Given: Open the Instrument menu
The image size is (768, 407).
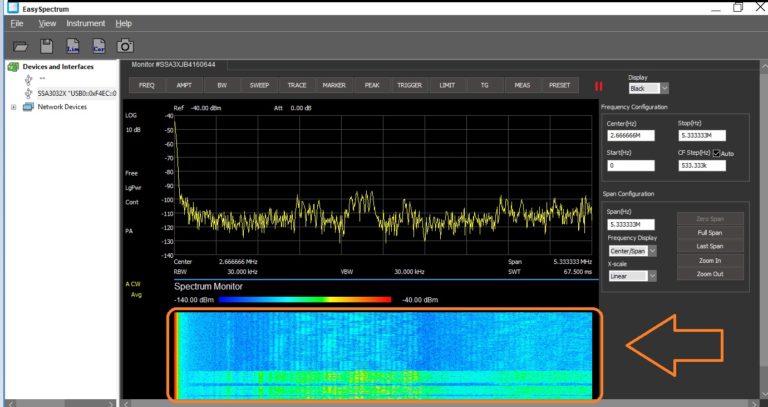Looking at the screenshot, I should (x=85, y=22).
